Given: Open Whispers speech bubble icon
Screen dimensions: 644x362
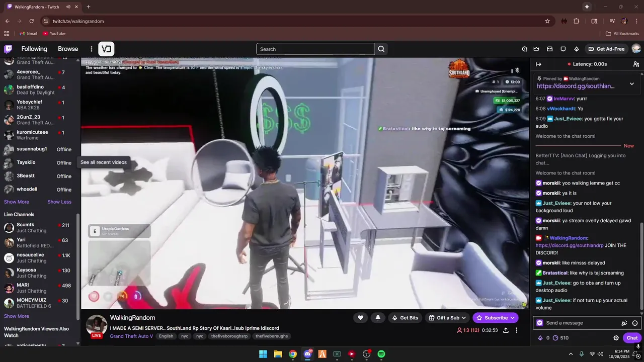Looking at the screenshot, I should [x=563, y=49].
